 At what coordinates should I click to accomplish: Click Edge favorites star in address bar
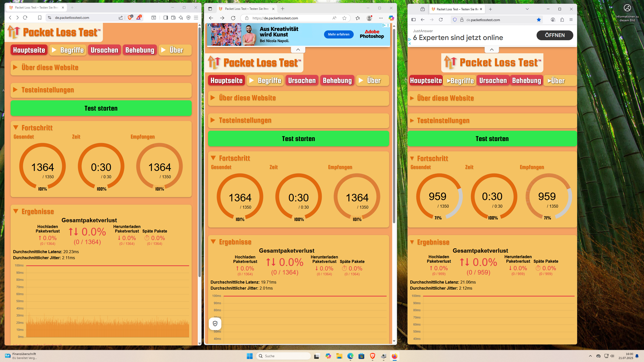click(x=344, y=18)
